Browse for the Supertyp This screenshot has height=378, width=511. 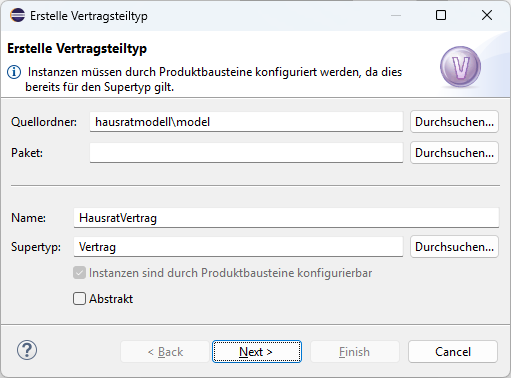coord(454,247)
